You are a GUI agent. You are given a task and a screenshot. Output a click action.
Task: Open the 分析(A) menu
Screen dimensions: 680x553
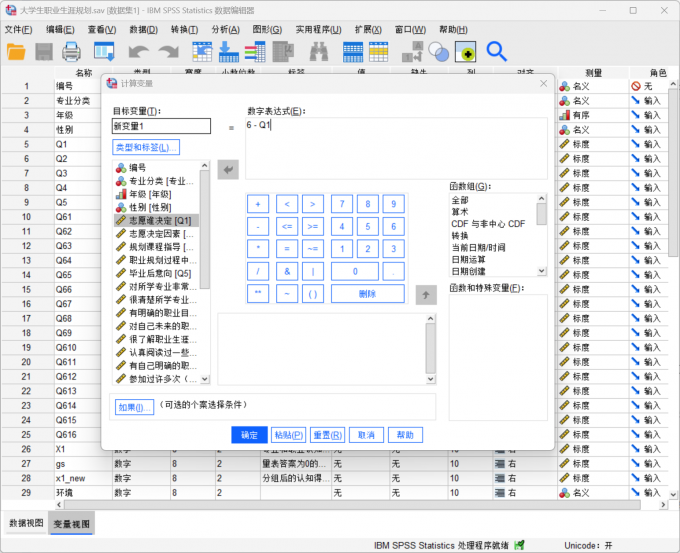tap(226, 29)
